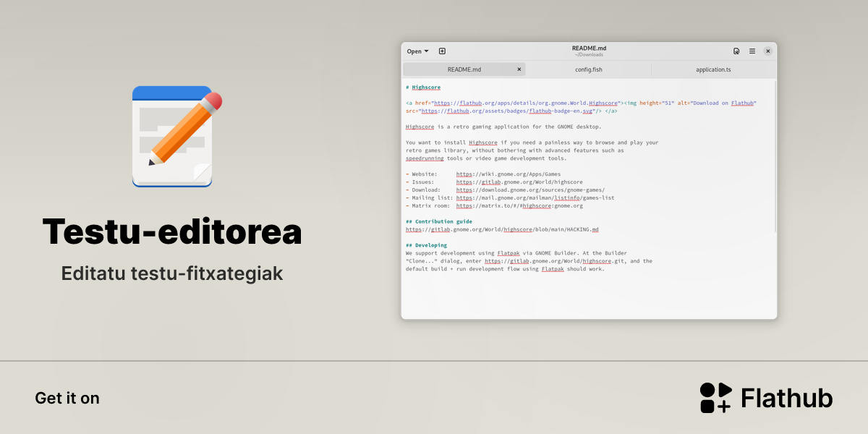
Task: Click the editor's vertical scrollbar
Action: (x=775, y=156)
